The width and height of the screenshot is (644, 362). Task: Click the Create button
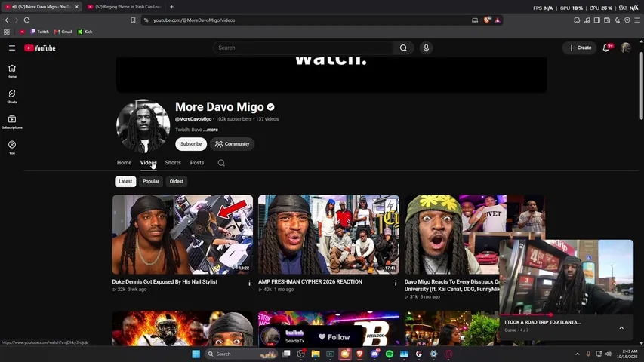pos(580,48)
